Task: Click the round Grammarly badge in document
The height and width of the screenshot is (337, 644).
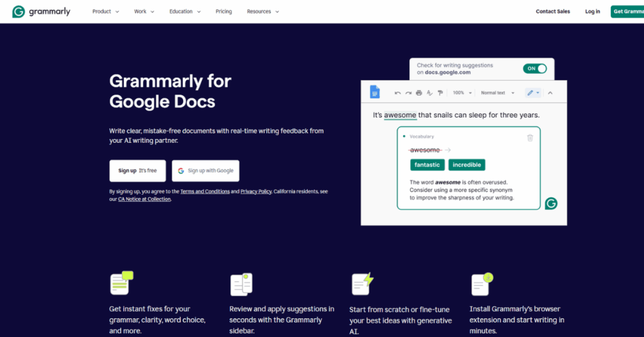Action: click(551, 203)
